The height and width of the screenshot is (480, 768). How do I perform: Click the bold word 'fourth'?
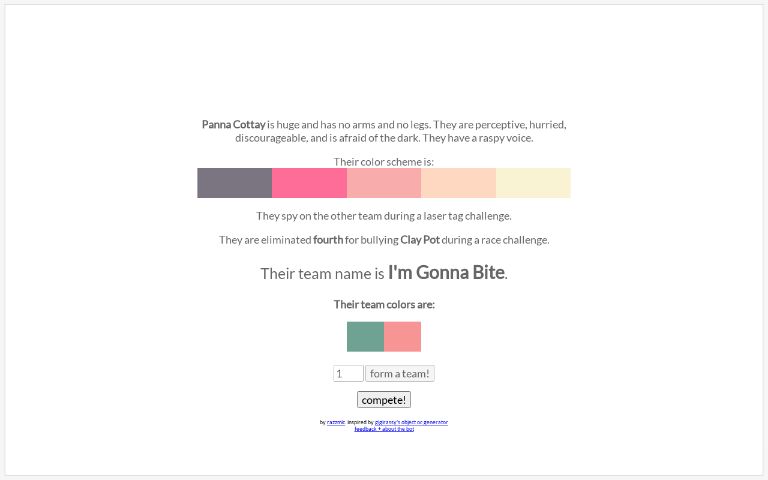click(328, 240)
